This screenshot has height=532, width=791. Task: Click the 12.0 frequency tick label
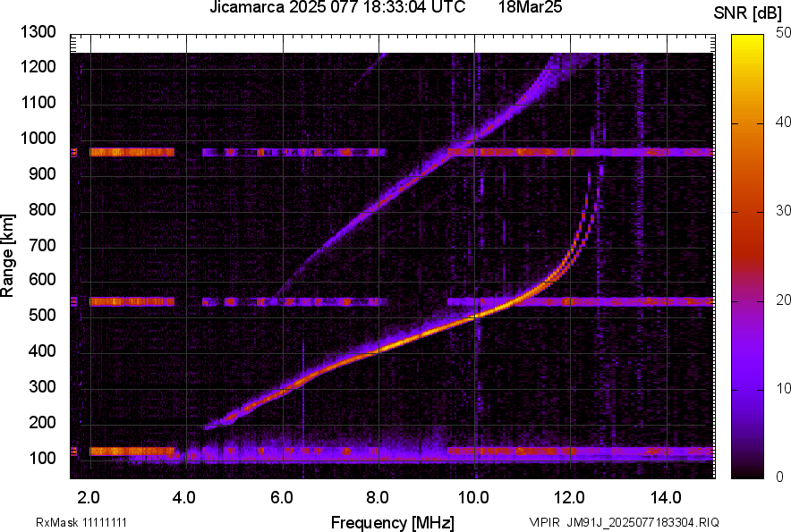click(570, 498)
